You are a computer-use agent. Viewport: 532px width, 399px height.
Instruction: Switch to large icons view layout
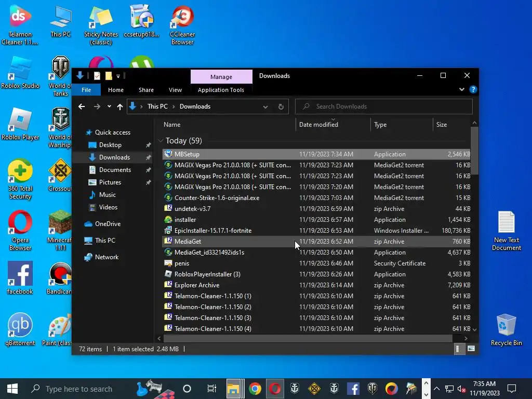[471, 349]
